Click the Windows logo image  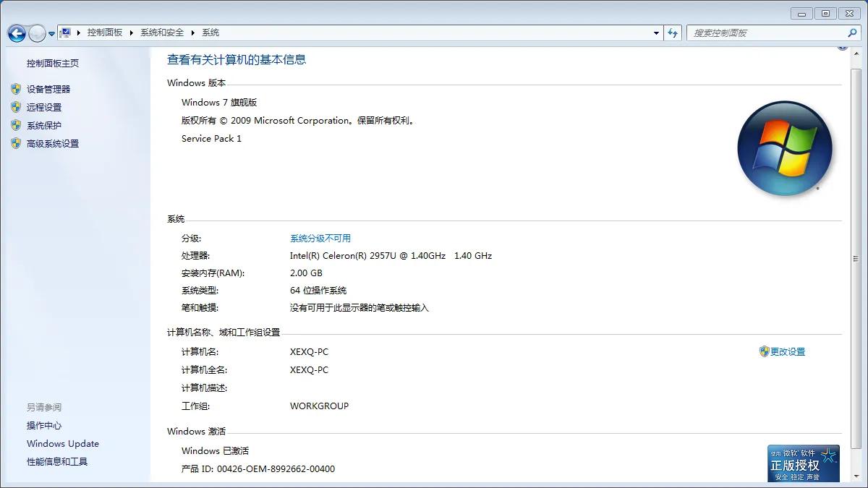(x=786, y=147)
